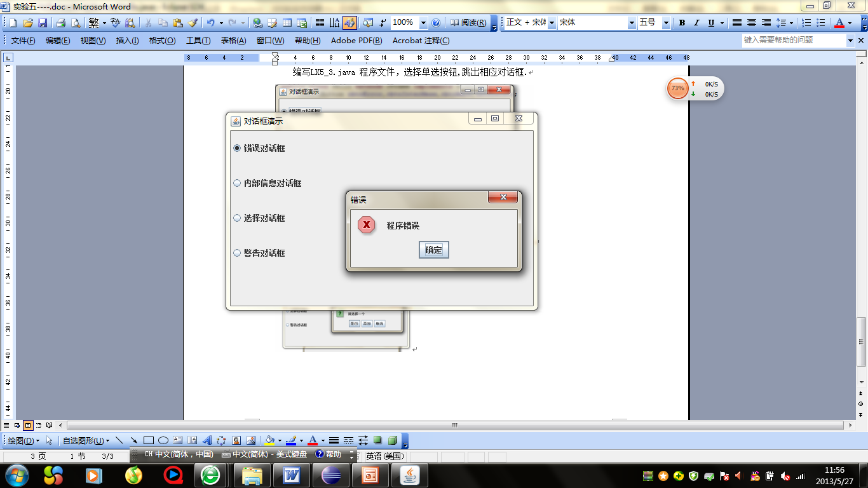868x488 pixels.
Task: Click the 确定 button in error dialog
Action: 434,250
